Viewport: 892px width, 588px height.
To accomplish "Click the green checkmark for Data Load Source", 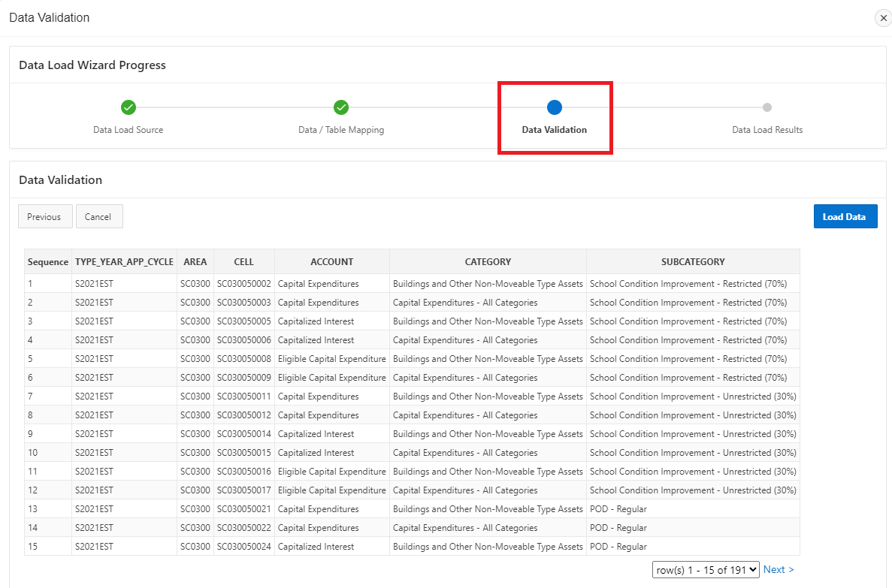I will coord(129,107).
